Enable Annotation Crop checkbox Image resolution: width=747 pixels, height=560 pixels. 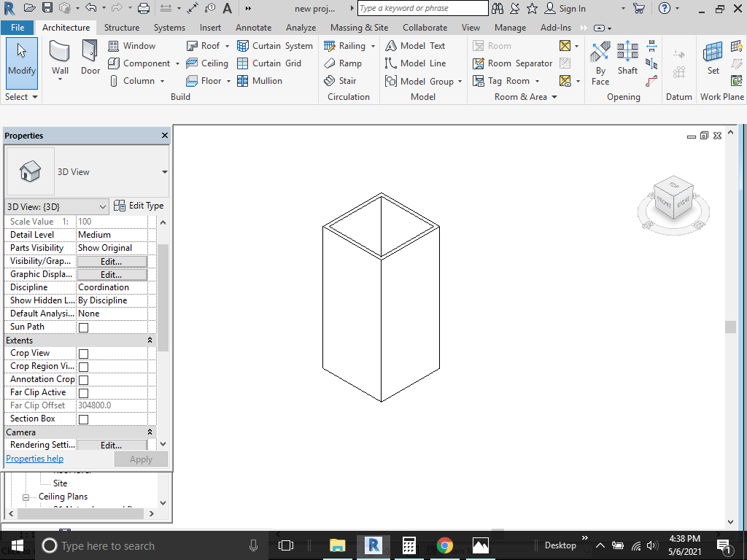point(83,380)
